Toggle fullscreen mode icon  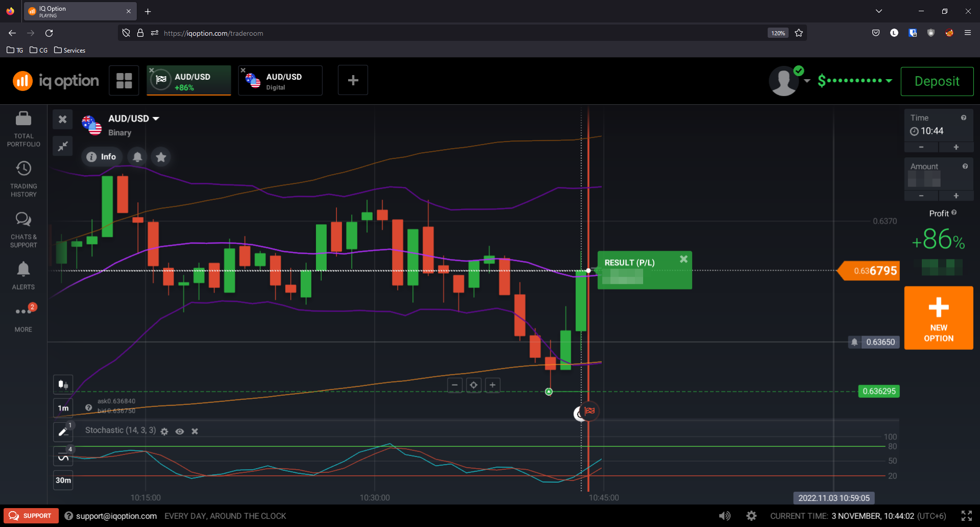pyautogui.click(x=967, y=516)
